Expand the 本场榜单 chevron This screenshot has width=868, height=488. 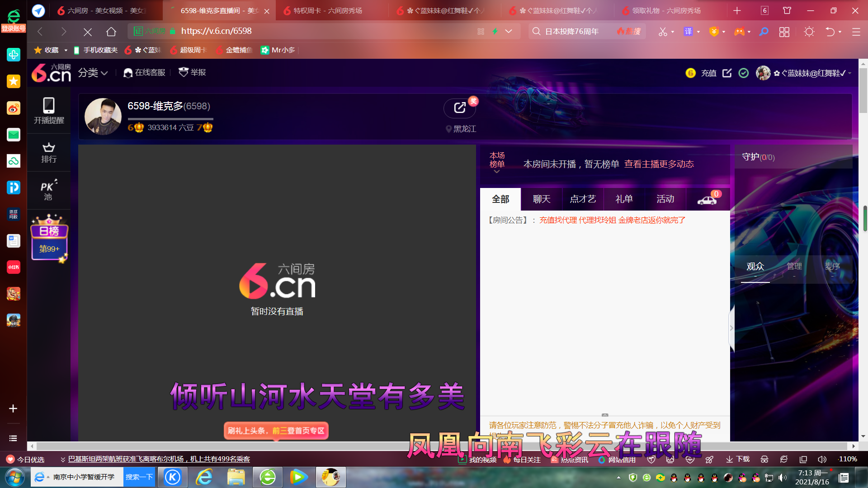click(x=497, y=171)
